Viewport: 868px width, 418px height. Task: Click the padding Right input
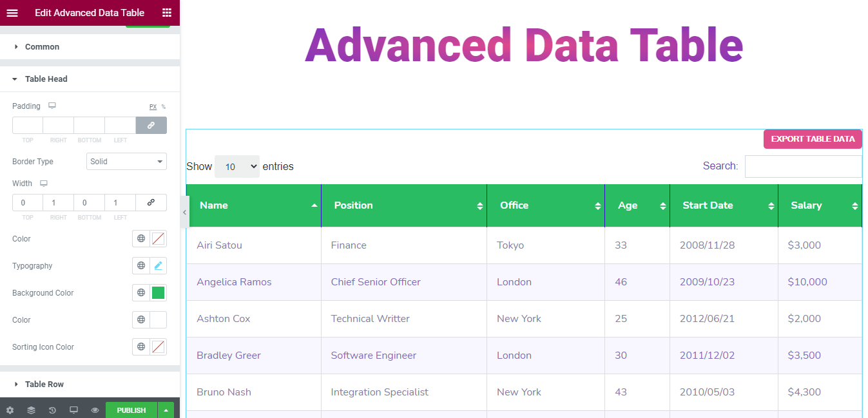[59, 125]
